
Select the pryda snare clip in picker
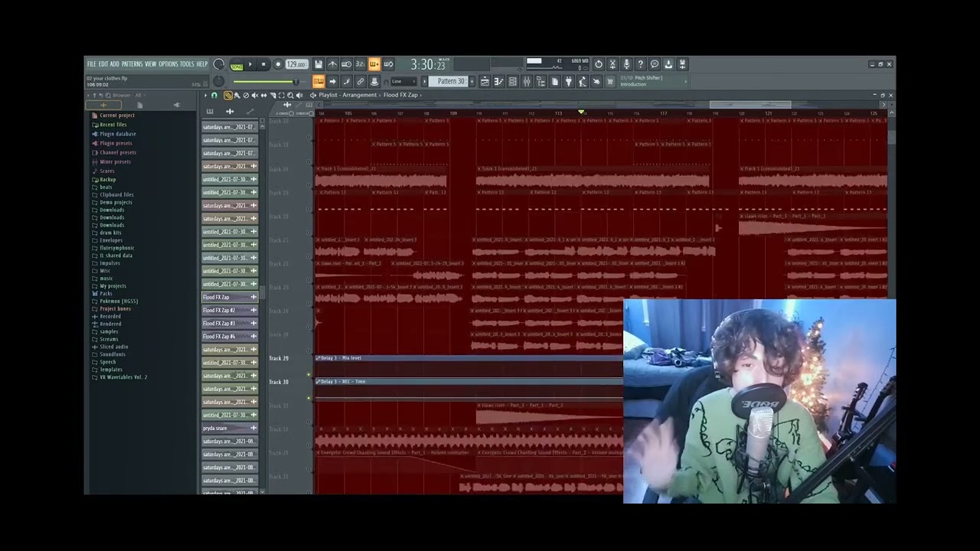(230, 429)
